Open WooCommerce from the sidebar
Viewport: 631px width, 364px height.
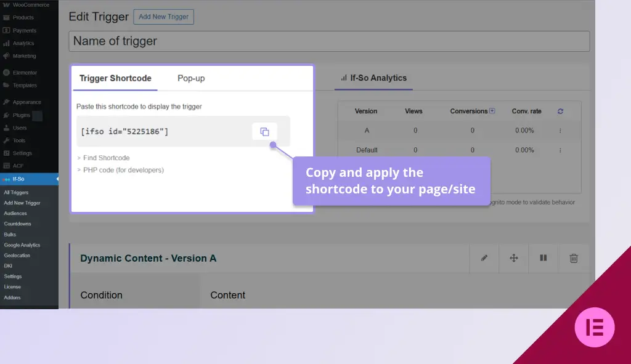(25, 4)
